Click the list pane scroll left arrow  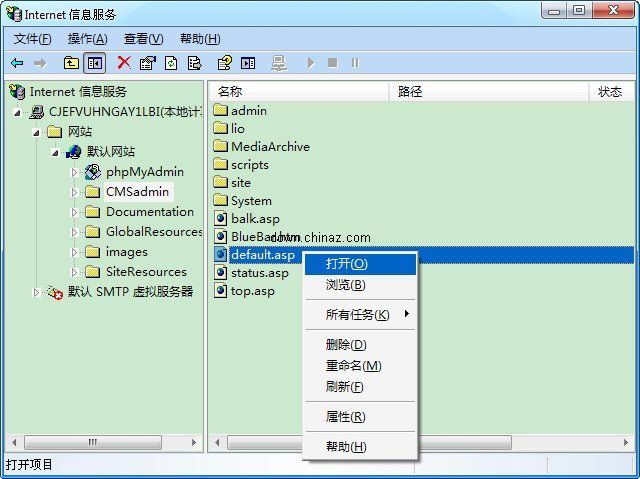click(217, 443)
